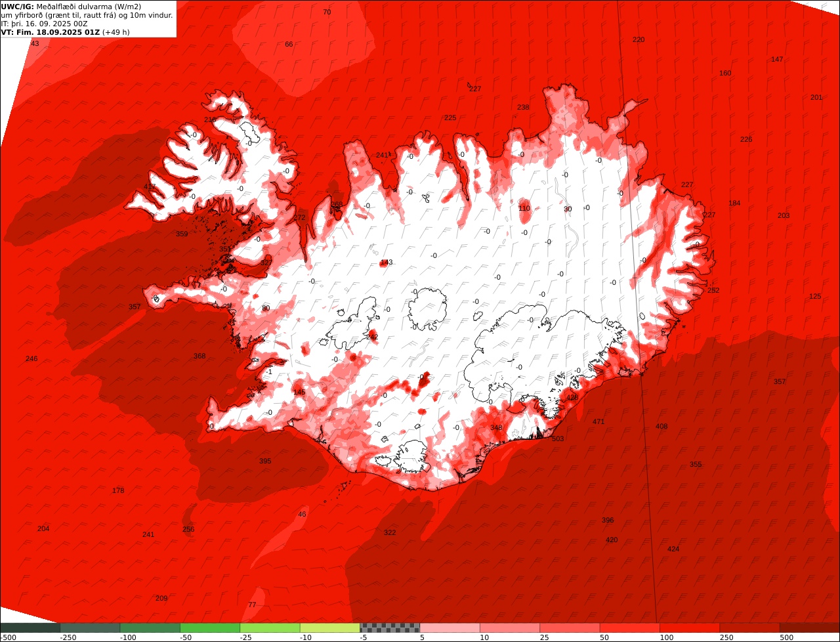
Task: Click the map value '77'
Action: click(x=252, y=605)
